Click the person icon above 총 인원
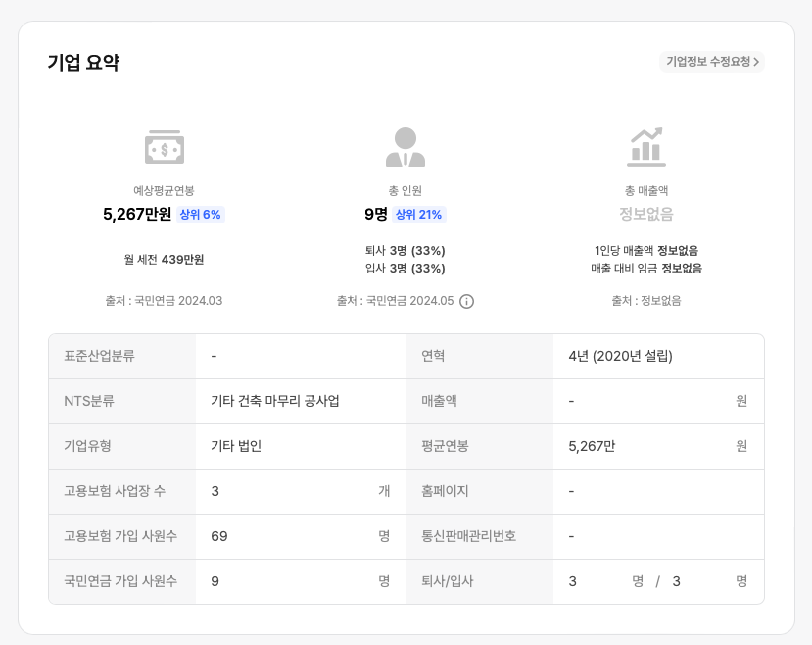 point(406,147)
